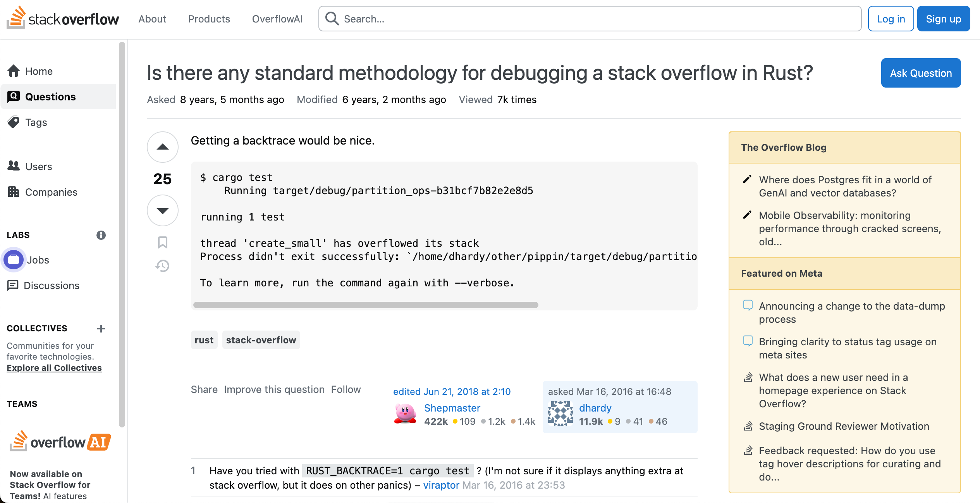Click the question title heading
This screenshot has height=503, width=980.
point(480,73)
